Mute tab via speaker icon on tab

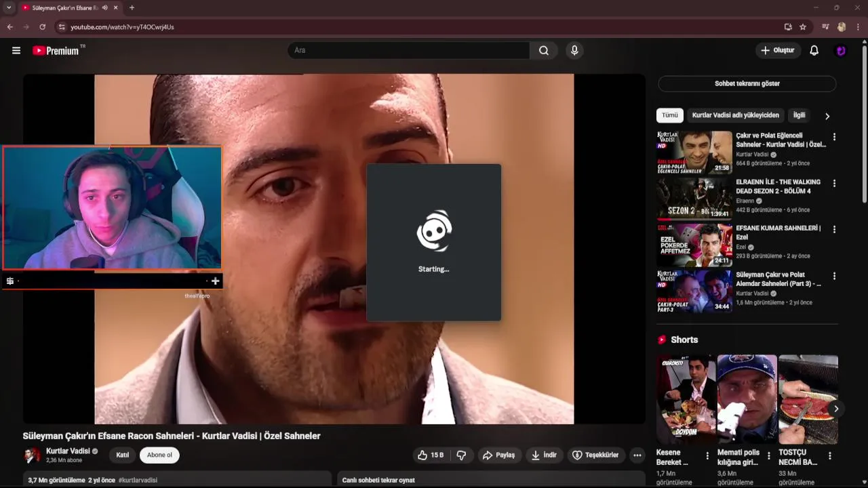(x=104, y=8)
